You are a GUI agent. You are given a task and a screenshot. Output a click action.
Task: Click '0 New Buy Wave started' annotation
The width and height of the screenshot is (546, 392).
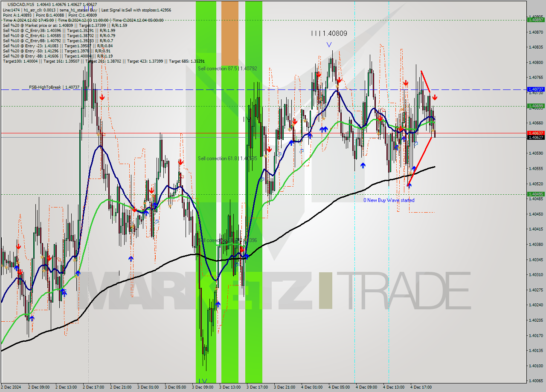389,200
